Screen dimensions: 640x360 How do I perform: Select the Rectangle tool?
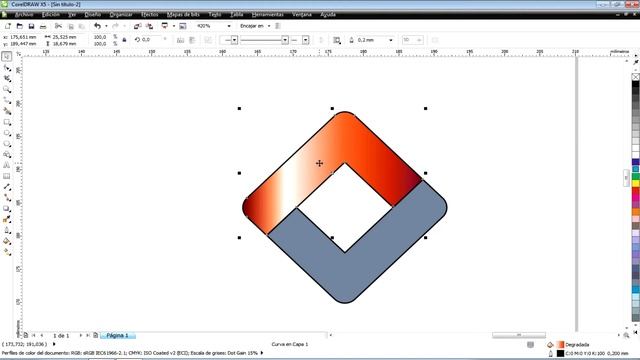tap(7, 122)
